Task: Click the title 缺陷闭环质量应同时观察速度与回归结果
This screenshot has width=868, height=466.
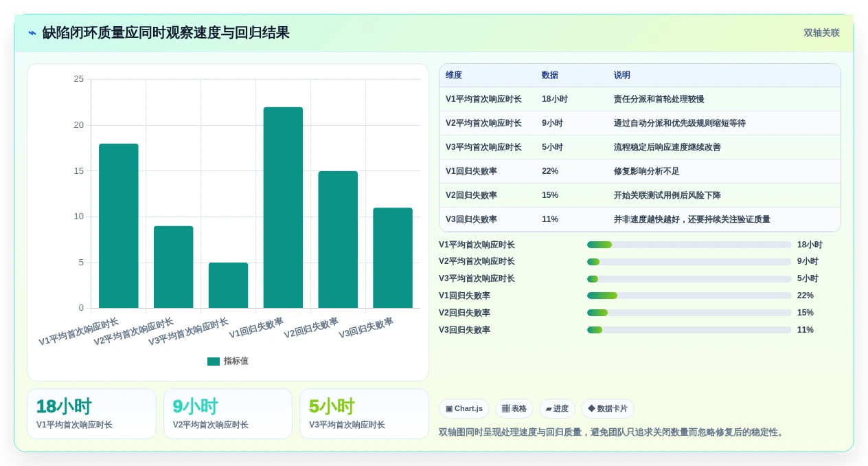Action: coord(166,33)
